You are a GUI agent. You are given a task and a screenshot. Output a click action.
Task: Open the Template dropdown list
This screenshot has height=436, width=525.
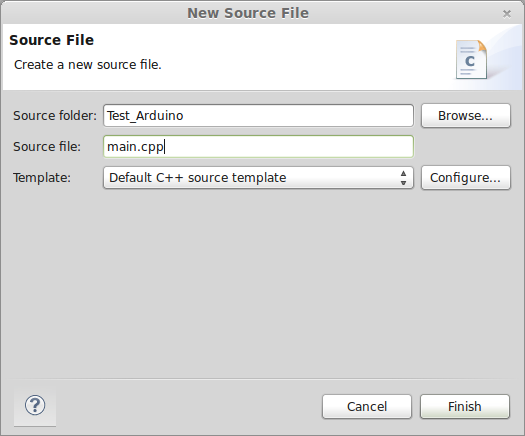pos(258,177)
